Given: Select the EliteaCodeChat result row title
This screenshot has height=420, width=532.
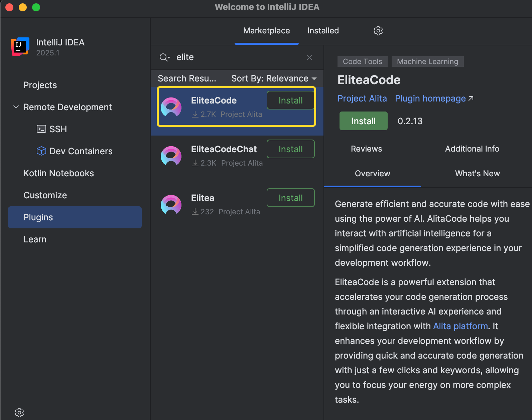Looking at the screenshot, I should coord(224,149).
